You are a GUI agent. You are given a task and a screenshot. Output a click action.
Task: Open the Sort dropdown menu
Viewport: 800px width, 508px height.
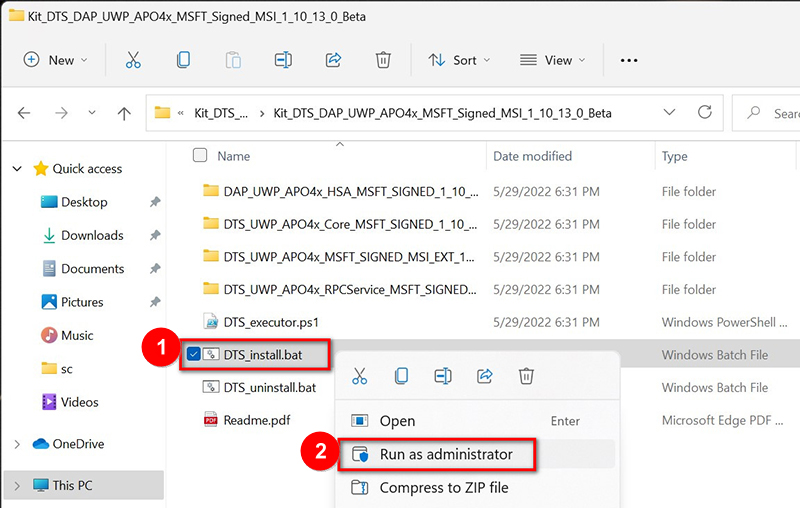coord(459,60)
